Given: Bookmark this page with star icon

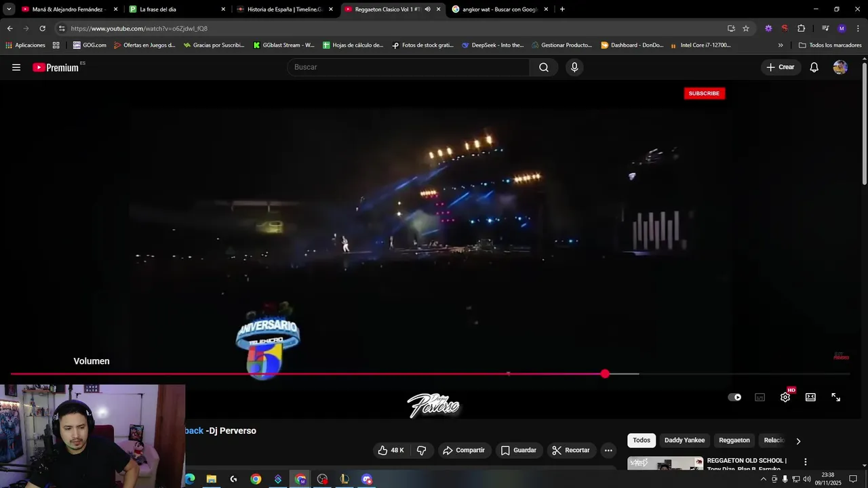Looking at the screenshot, I should 746,28.
